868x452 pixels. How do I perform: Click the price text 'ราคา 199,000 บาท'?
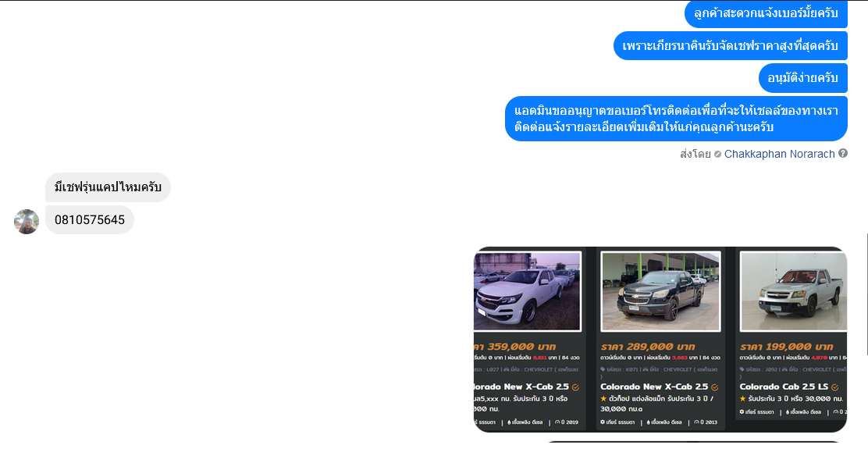point(787,347)
